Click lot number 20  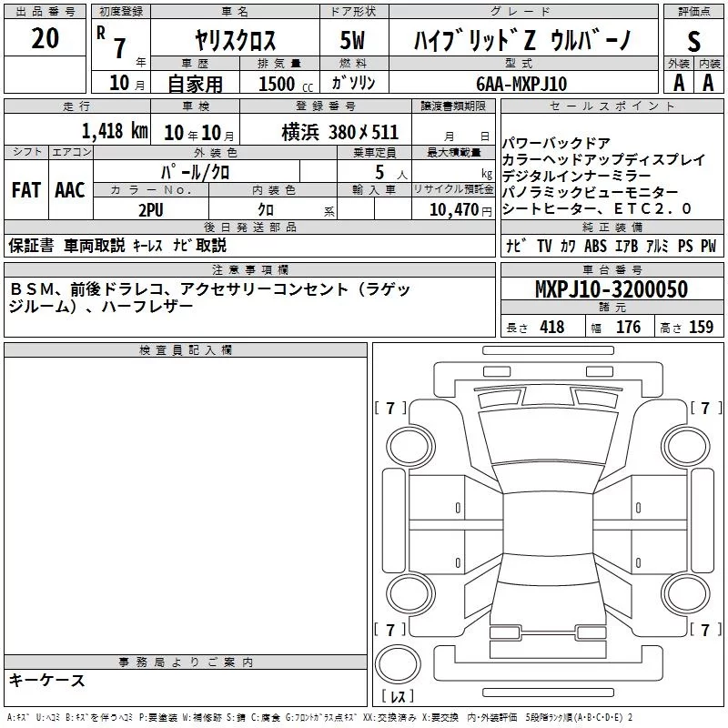(x=45, y=38)
